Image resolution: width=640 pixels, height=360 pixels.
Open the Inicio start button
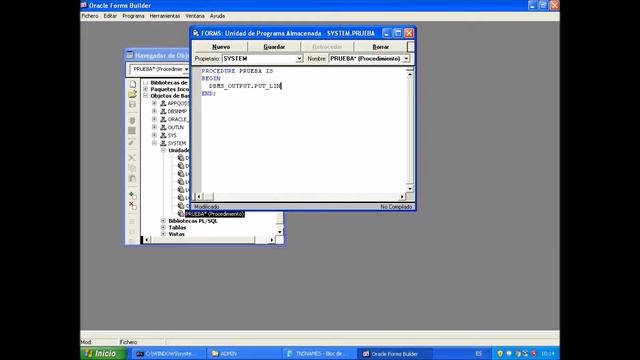(x=103, y=353)
